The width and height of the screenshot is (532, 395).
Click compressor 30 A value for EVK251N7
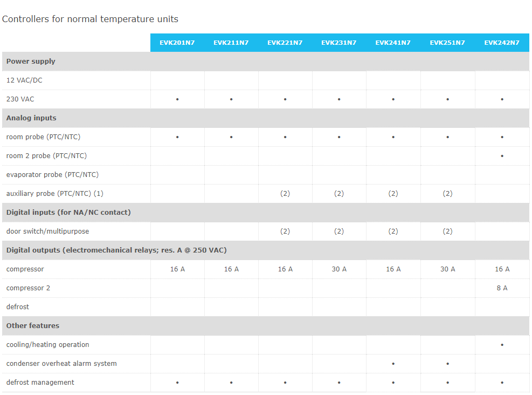click(448, 269)
